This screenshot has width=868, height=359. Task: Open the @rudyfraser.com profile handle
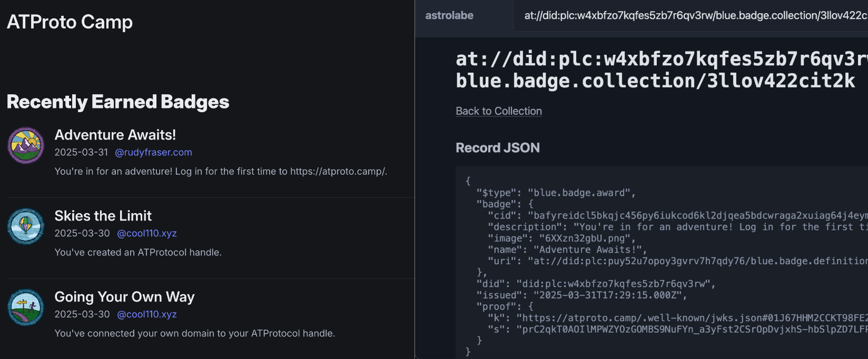[153, 153]
